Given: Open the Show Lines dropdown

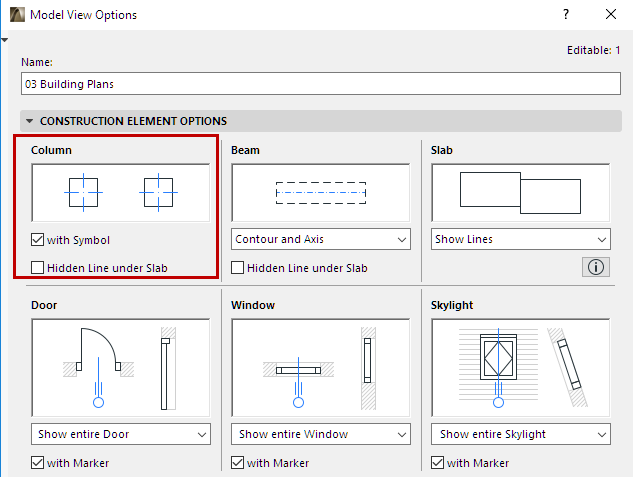Looking at the screenshot, I should click(521, 240).
